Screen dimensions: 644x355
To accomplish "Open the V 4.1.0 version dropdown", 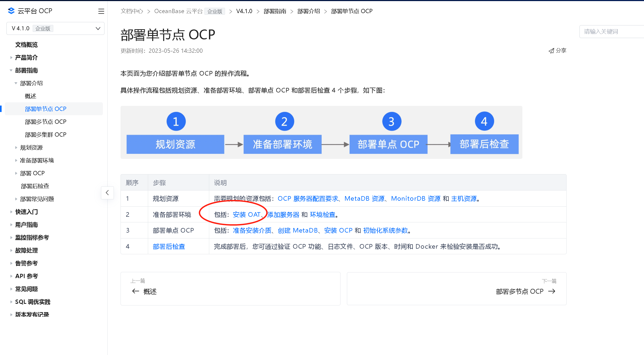I will (55, 28).
